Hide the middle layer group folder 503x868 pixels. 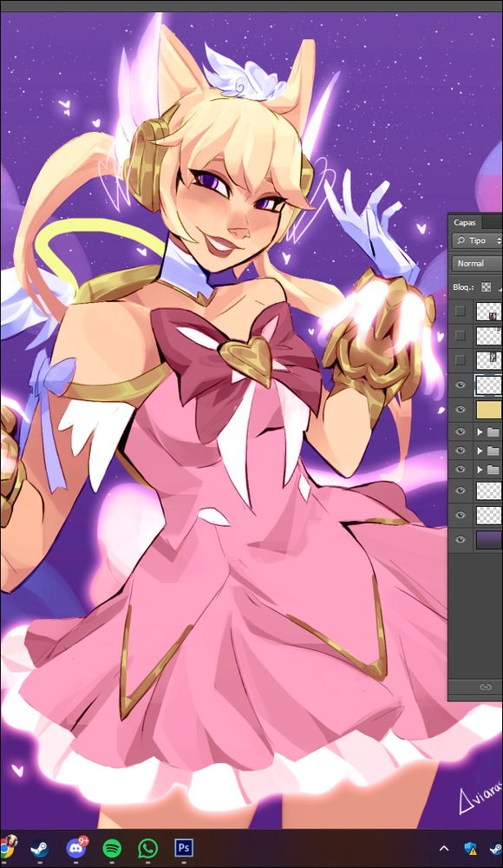[x=460, y=450]
